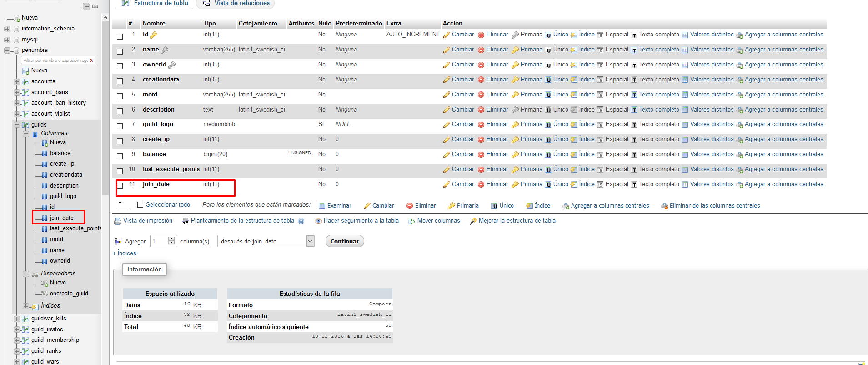The height and width of the screenshot is (365, 868).
Task: Open the 'después de join_date' dropdown
Action: pos(266,241)
